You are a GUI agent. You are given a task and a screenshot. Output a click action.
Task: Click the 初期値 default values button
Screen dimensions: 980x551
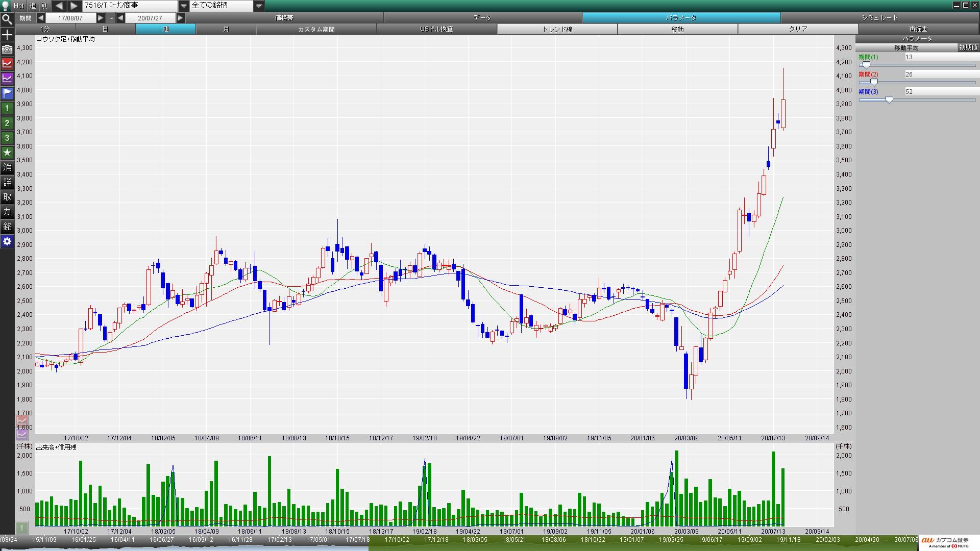coord(968,47)
